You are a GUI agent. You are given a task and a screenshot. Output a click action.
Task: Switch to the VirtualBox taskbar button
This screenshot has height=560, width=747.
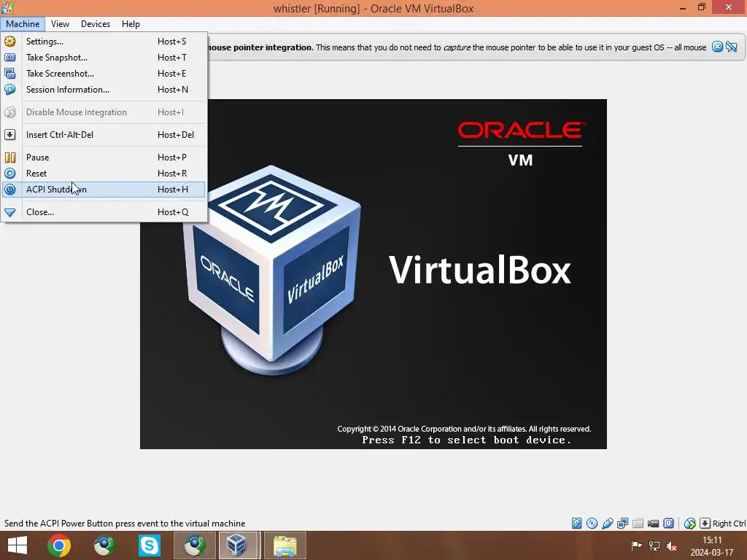coord(237,545)
